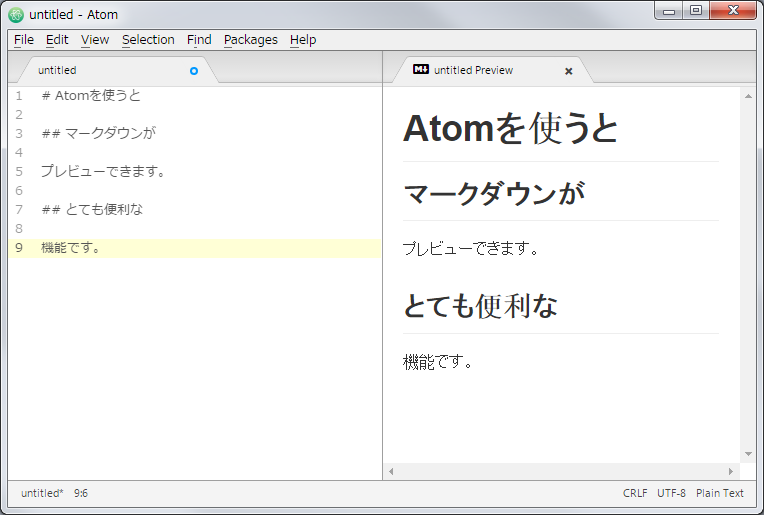Click preview heading 'とても便利な'
This screenshot has height=515, width=764.
click(480, 306)
